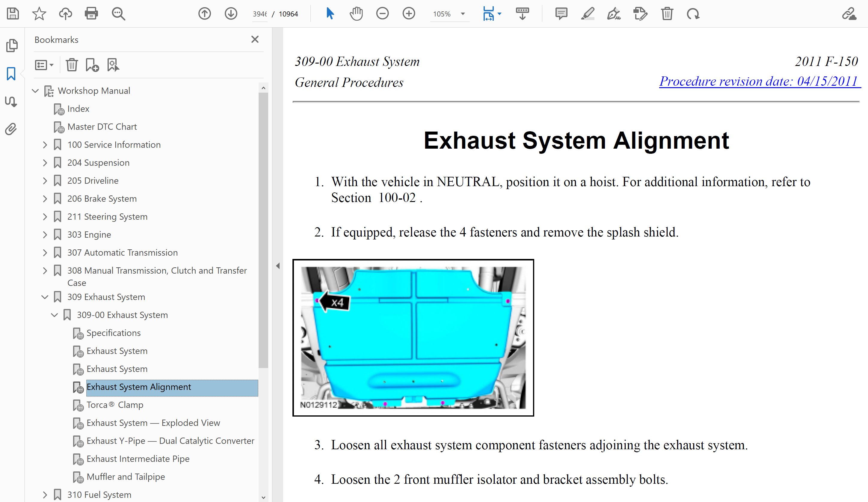The width and height of the screenshot is (868, 502).
Task: Open the Torca Clamp bookmark
Action: (x=114, y=405)
